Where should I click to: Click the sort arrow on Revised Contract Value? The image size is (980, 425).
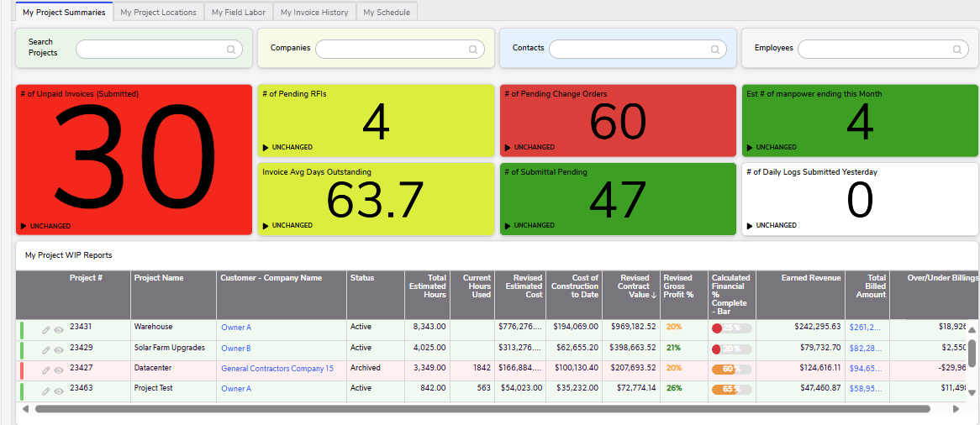(x=654, y=296)
